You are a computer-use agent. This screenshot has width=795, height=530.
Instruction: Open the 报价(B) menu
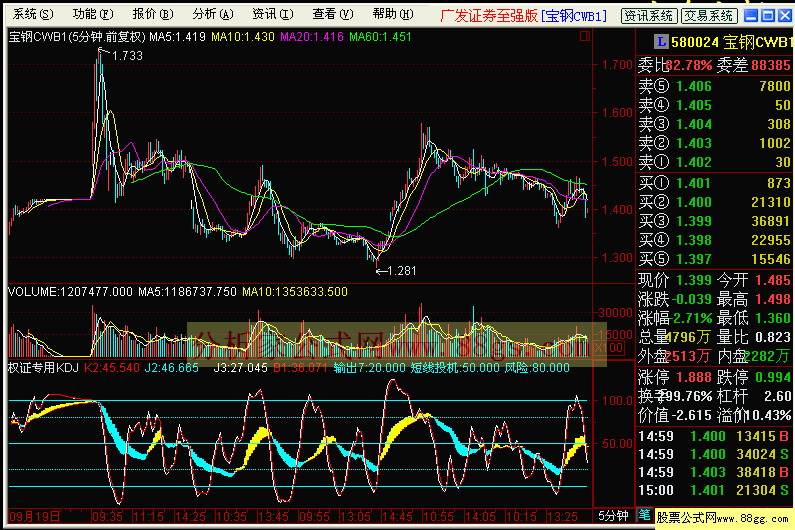point(153,14)
